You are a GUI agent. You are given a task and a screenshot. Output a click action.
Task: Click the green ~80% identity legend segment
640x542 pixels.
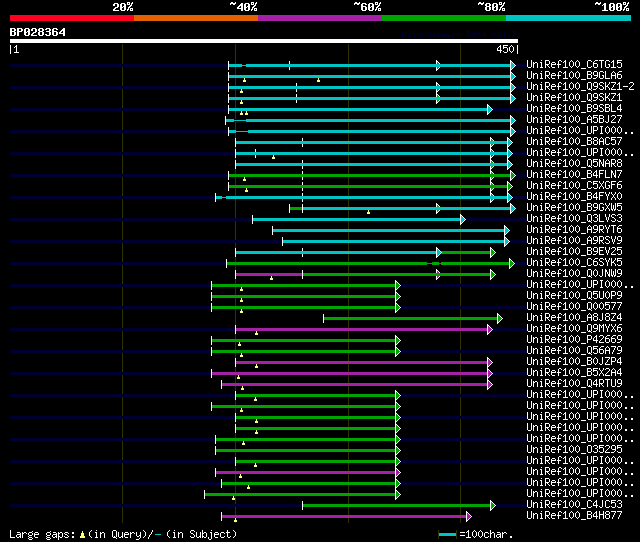(x=444, y=18)
